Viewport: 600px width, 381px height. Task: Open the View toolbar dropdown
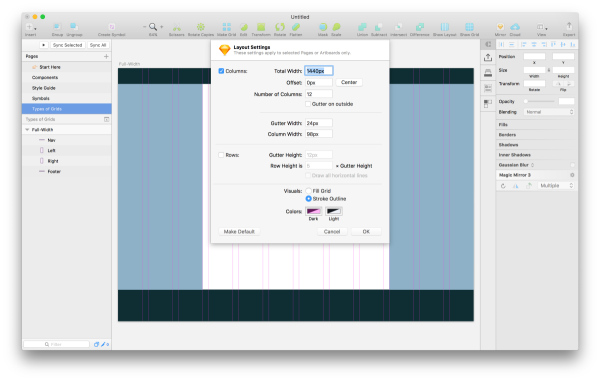click(541, 27)
